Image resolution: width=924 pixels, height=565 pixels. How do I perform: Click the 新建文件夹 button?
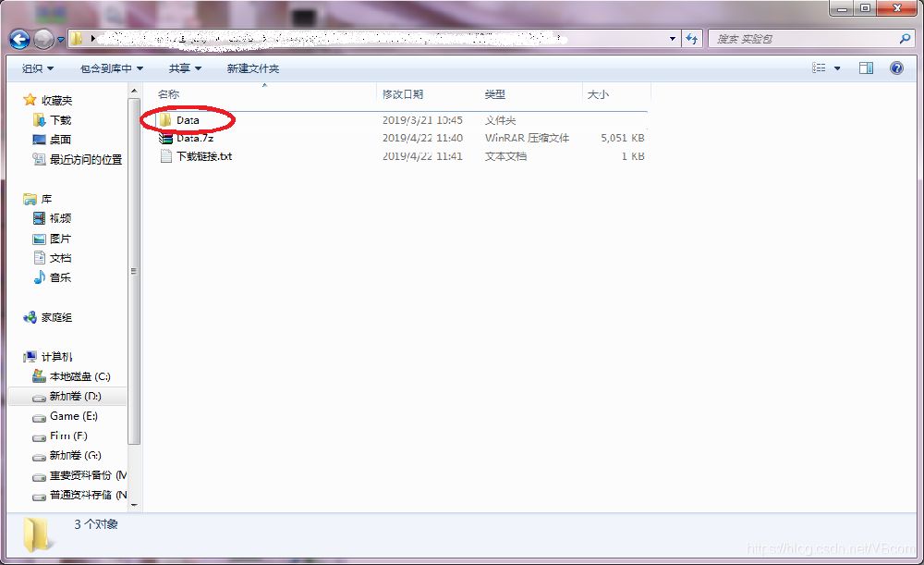pyautogui.click(x=252, y=68)
